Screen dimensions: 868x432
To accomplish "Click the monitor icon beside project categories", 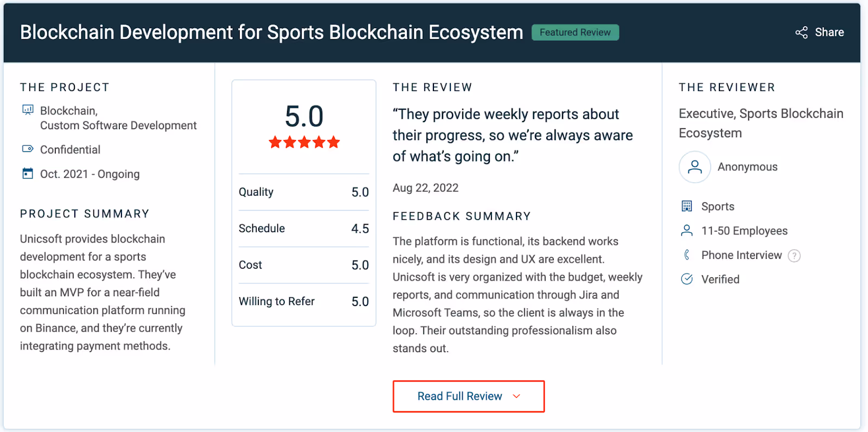I will (27, 111).
